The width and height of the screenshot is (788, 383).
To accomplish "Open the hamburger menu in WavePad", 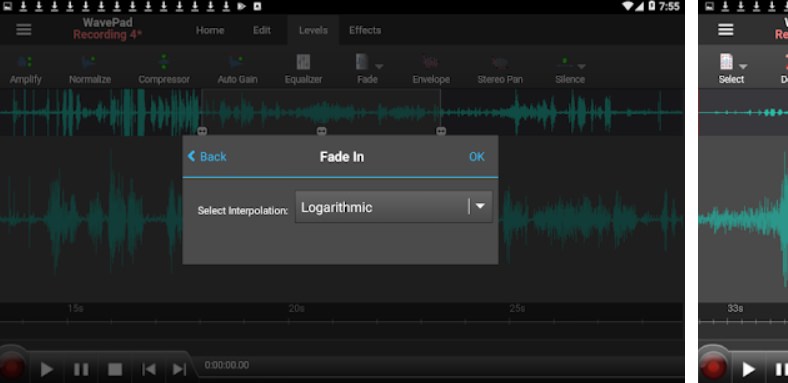I will click(24, 30).
